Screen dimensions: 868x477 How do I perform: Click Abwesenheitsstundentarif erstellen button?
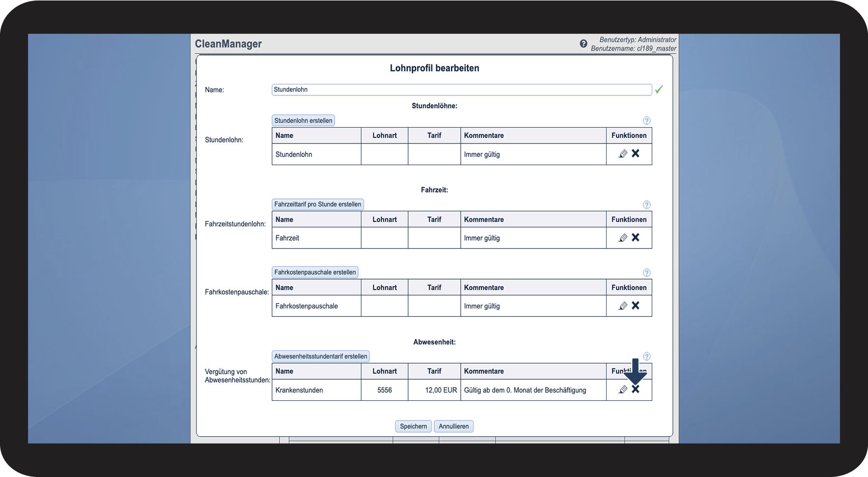tap(321, 356)
